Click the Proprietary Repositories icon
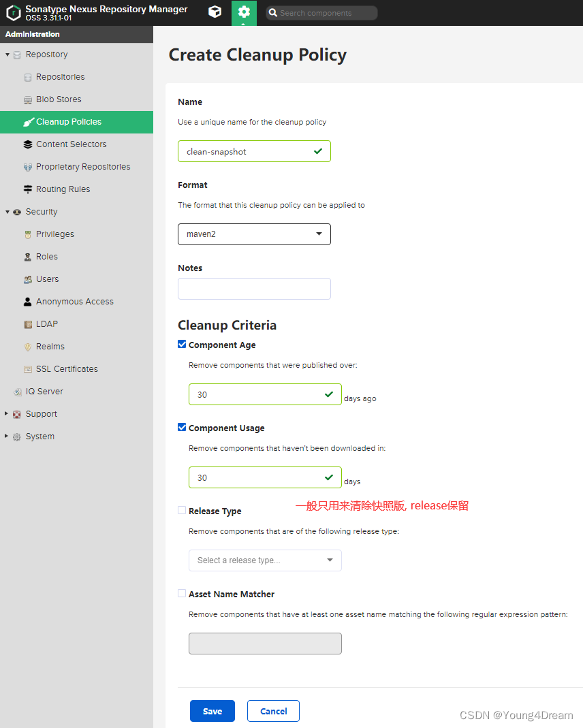This screenshot has height=728, width=583. coord(28,167)
